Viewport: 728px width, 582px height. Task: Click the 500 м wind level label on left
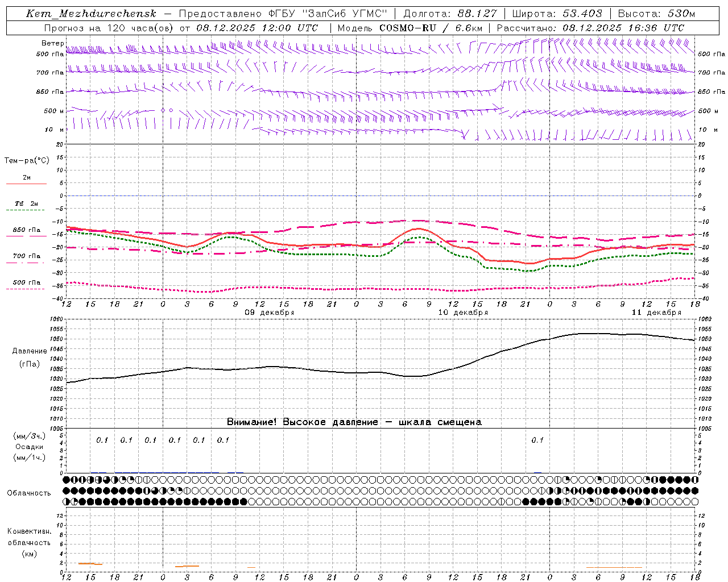(x=54, y=111)
